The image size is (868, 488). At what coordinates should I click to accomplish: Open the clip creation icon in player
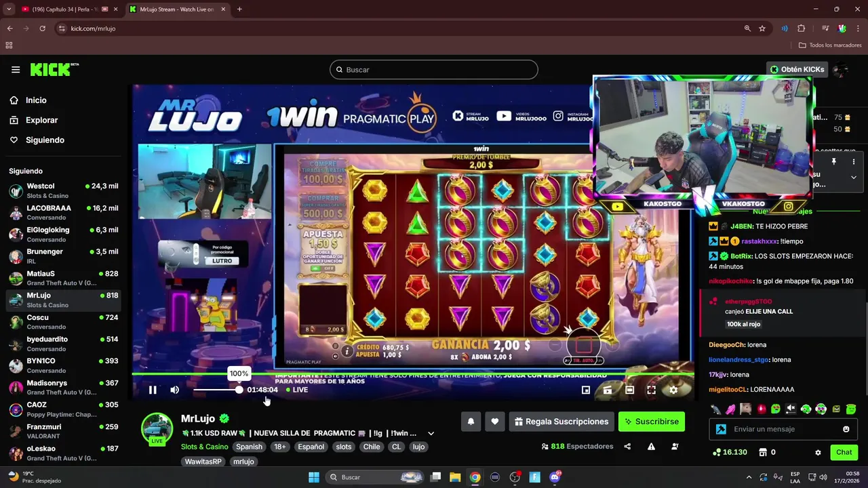[608, 390]
